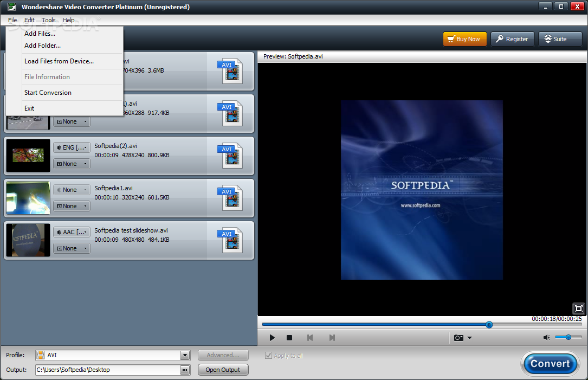
Task: Choose Exit from the File menu
Action: [x=64, y=108]
